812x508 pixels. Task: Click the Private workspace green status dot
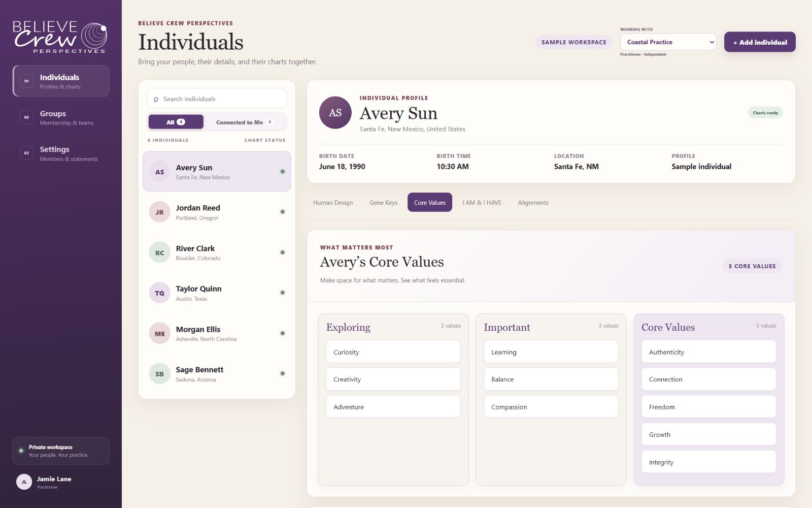21,451
